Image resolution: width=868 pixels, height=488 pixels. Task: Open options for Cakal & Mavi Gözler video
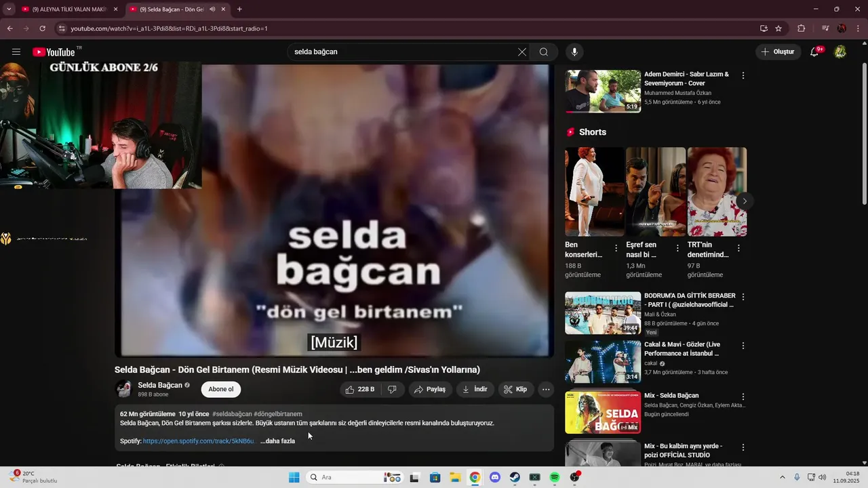pyautogui.click(x=743, y=346)
